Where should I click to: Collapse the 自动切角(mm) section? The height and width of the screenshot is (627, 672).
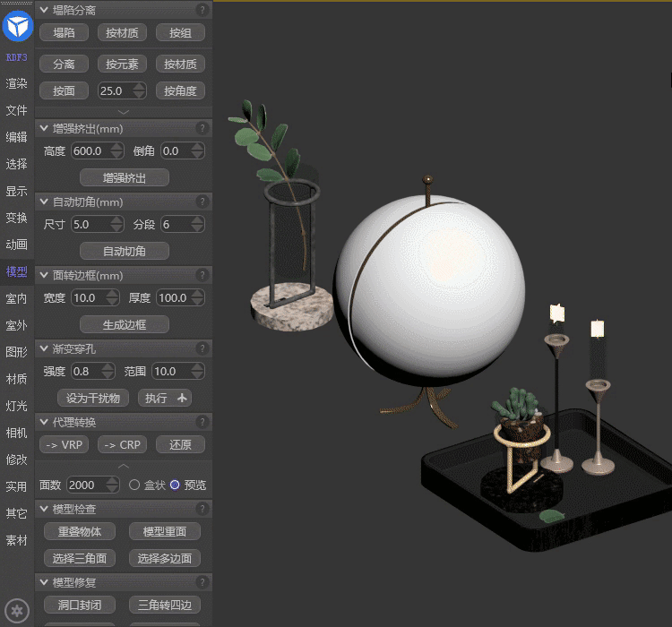pyautogui.click(x=44, y=202)
